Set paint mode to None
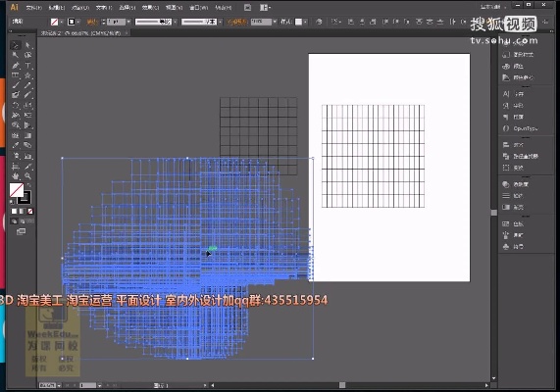Image resolution: width=560 pixels, height=392 pixels. coord(30,212)
